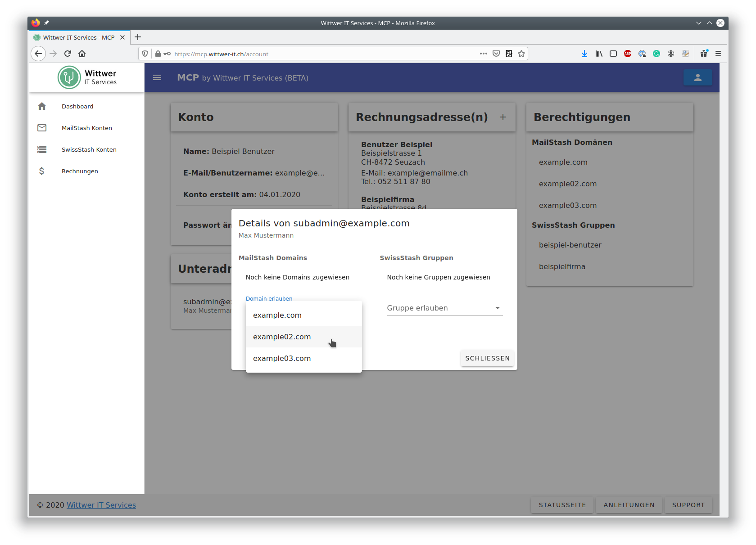Click the Firefox whats new gift icon

[x=704, y=54]
